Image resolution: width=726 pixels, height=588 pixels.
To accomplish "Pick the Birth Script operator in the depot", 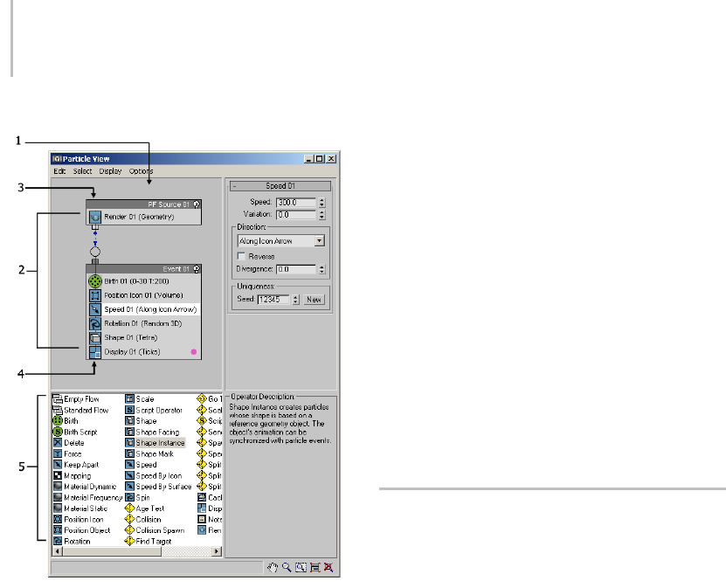I will pos(75,432).
